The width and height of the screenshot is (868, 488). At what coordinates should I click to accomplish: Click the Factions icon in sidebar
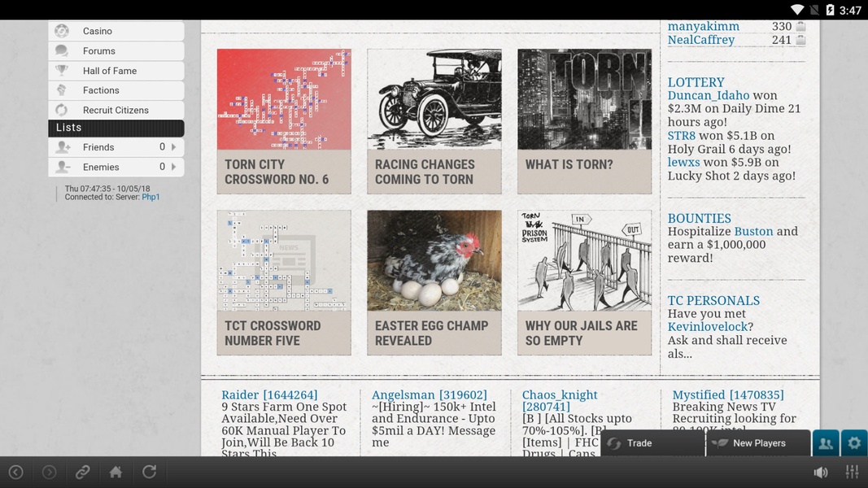(x=62, y=90)
